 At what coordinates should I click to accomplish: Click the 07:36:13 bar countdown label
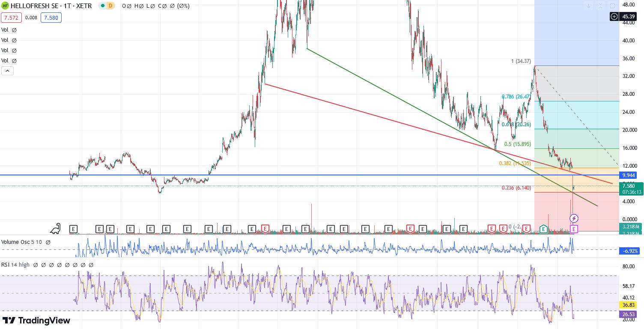tap(631, 192)
